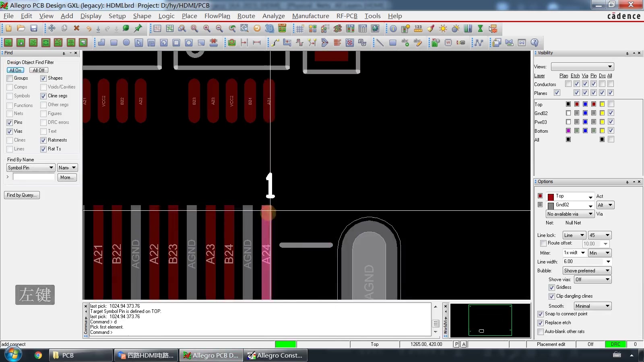Click the Zoom Out magnifier icon
Screen dimensions: 644x362
[x=219, y=29]
